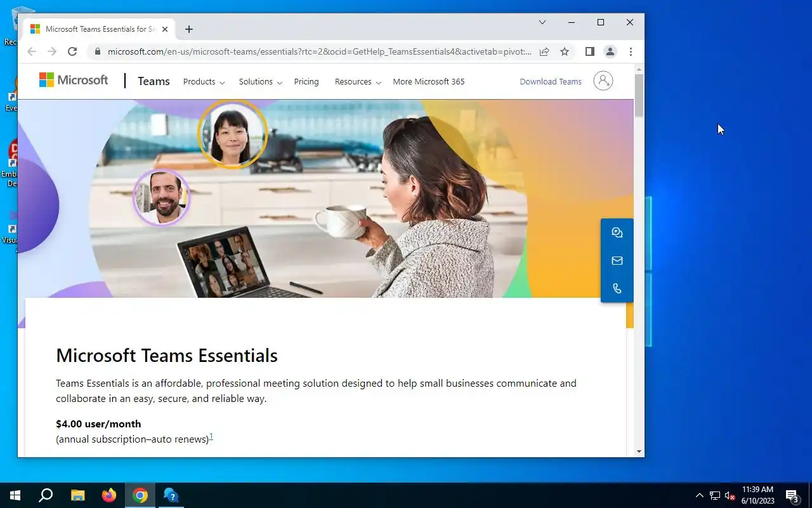Reload the page in Chrome

coord(72,51)
